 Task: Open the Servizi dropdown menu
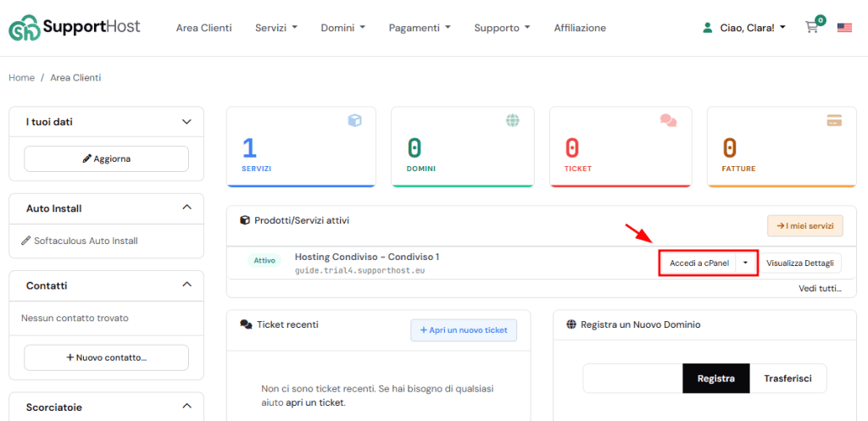(276, 28)
